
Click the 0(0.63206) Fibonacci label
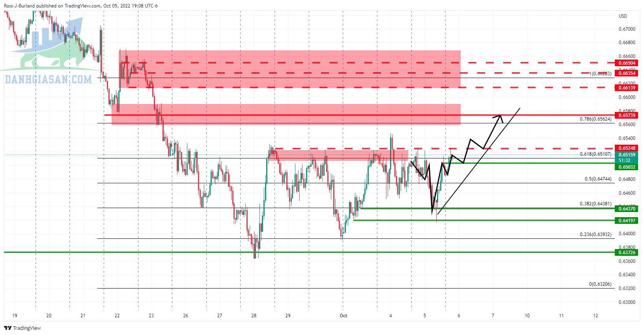click(x=600, y=284)
